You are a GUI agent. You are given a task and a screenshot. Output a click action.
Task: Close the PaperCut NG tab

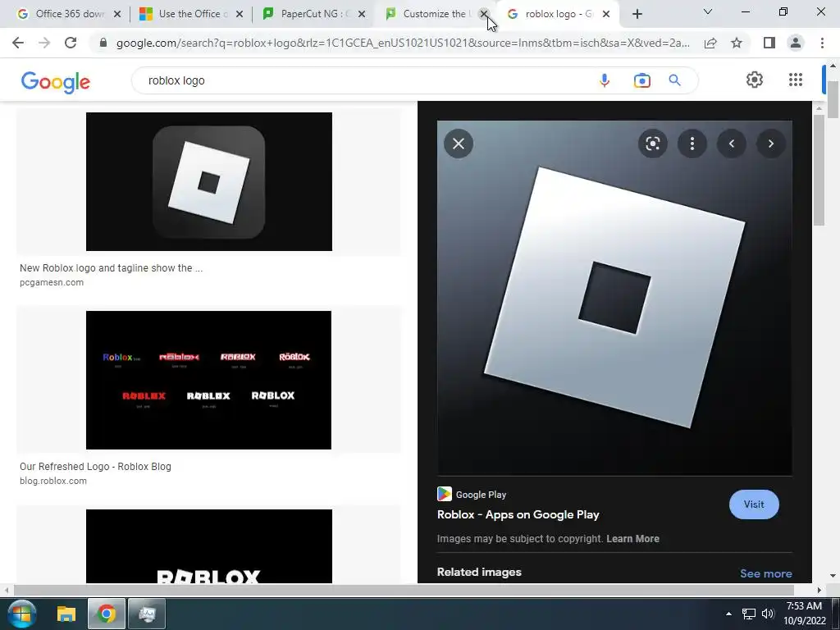(362, 14)
